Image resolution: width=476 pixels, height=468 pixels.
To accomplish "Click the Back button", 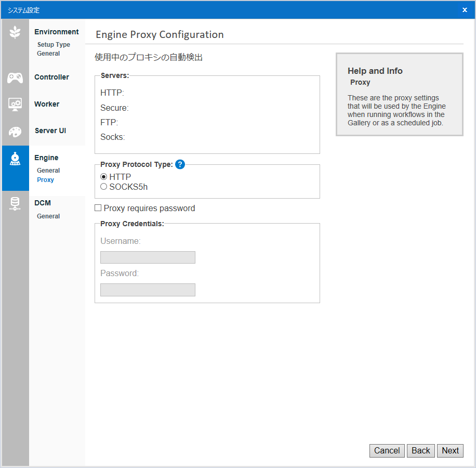I will [420, 451].
